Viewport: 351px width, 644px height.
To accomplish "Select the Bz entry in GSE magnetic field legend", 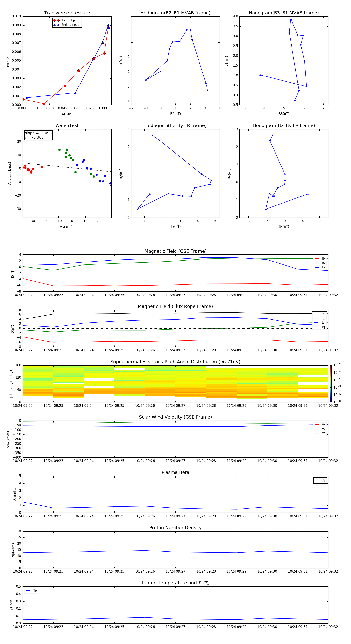I will coord(320,268).
